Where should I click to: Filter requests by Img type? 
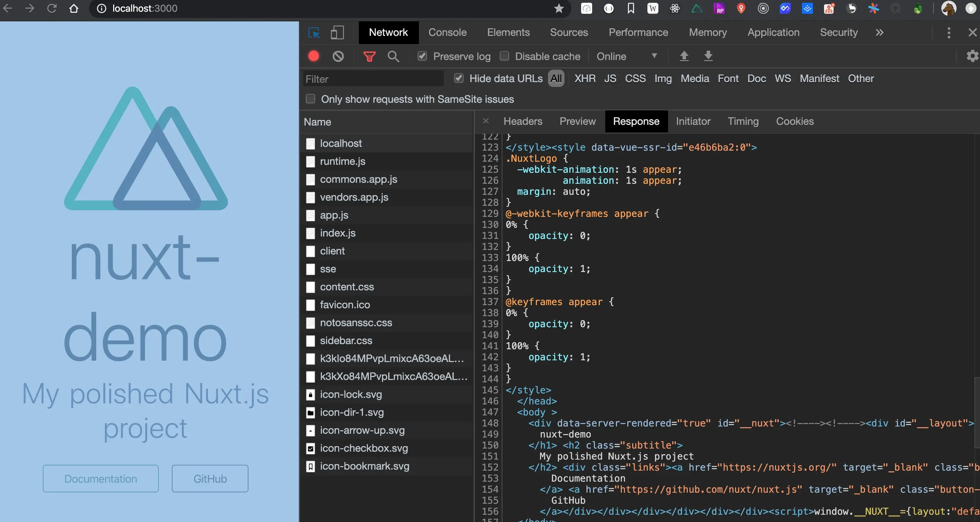coord(663,78)
